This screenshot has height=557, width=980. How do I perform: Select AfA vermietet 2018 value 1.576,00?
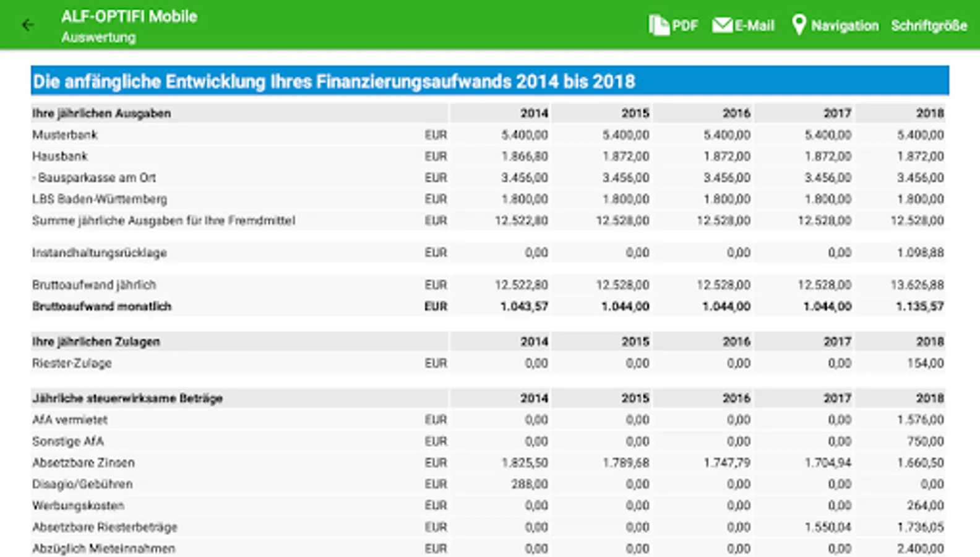(921, 420)
